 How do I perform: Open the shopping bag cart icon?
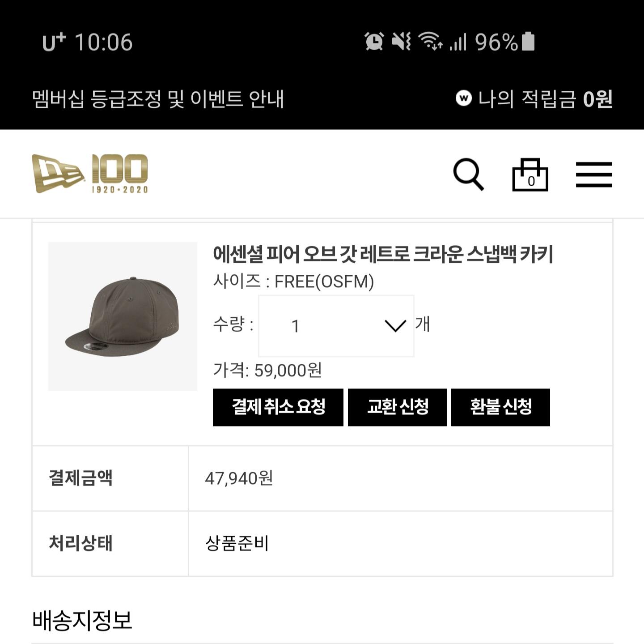530,175
